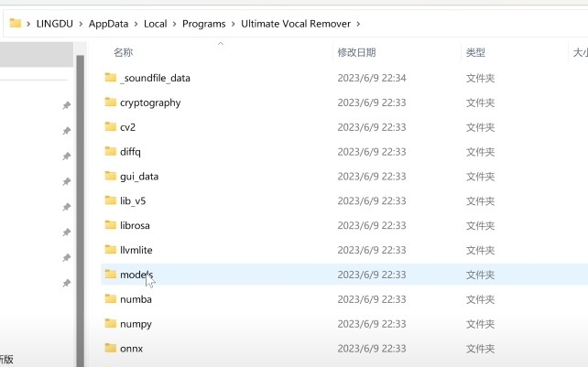Image resolution: width=588 pixels, height=367 pixels.
Task: Click the modified date of models row
Action: coord(372,275)
